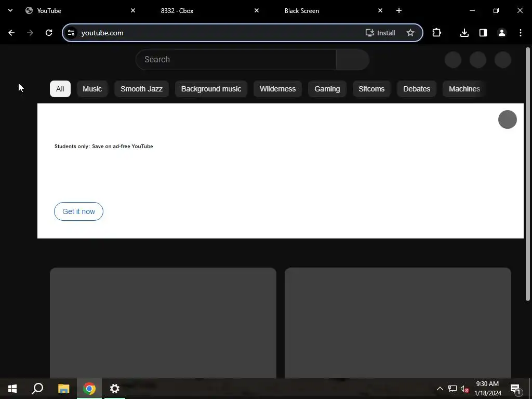This screenshot has width=532, height=399.
Task: Open the notification center
Action: coord(515,389)
